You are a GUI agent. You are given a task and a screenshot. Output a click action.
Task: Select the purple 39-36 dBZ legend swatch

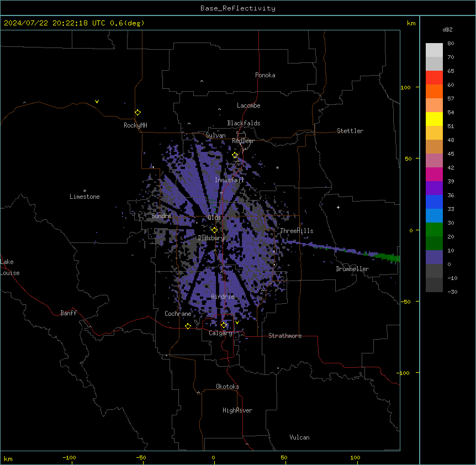tap(434, 188)
